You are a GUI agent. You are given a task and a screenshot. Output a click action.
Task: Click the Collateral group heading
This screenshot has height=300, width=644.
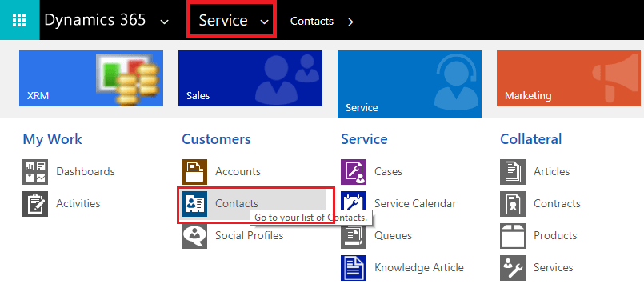(x=530, y=139)
